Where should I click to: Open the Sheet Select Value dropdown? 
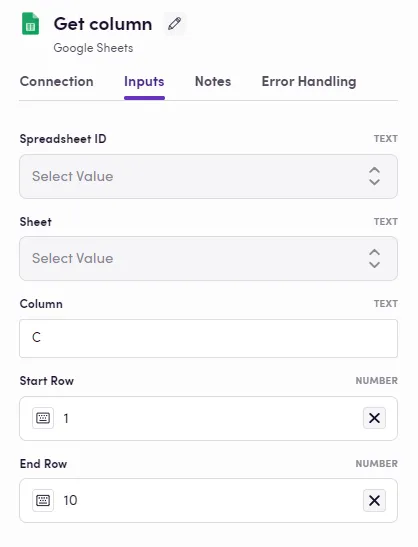(208, 258)
